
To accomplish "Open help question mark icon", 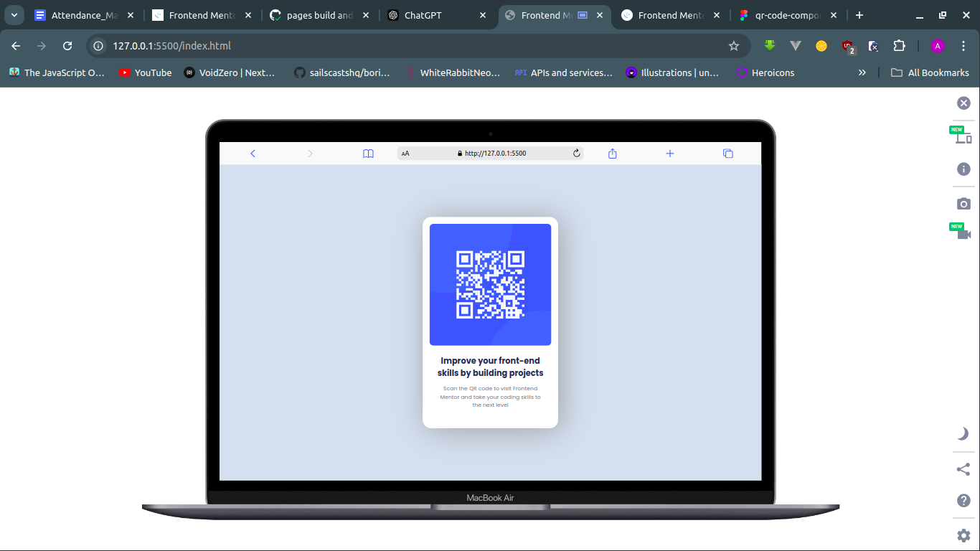I will (963, 501).
